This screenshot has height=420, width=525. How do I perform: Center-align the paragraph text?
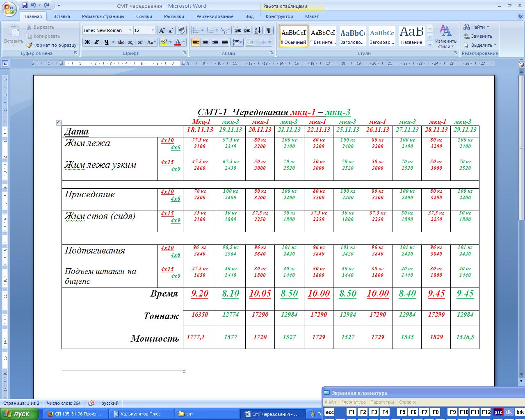pyautogui.click(x=205, y=42)
